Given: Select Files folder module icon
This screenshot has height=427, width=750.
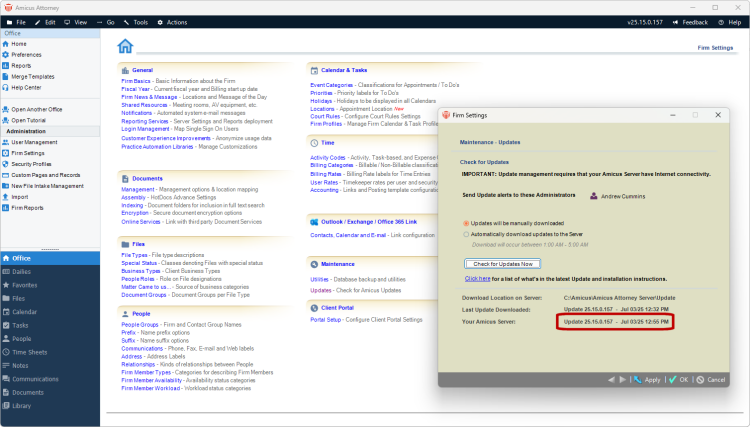Looking at the screenshot, I should click(x=6, y=298).
